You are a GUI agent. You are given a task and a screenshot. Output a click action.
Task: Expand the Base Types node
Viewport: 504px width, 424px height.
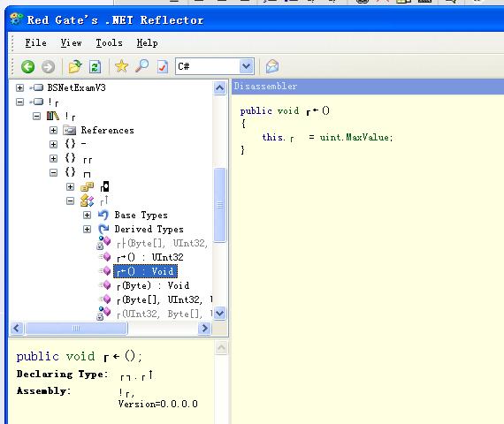point(87,215)
